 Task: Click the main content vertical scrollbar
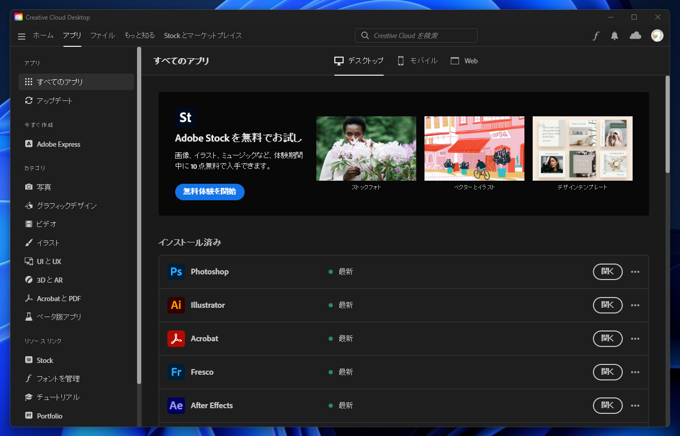coord(668,125)
